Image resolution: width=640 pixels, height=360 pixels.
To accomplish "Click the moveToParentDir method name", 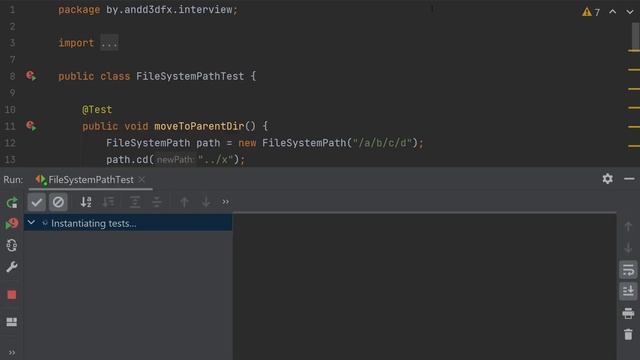I will tap(199, 127).
